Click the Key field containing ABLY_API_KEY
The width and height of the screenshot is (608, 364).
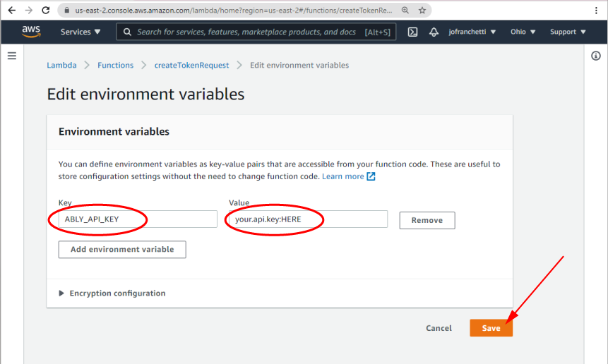[x=138, y=219]
